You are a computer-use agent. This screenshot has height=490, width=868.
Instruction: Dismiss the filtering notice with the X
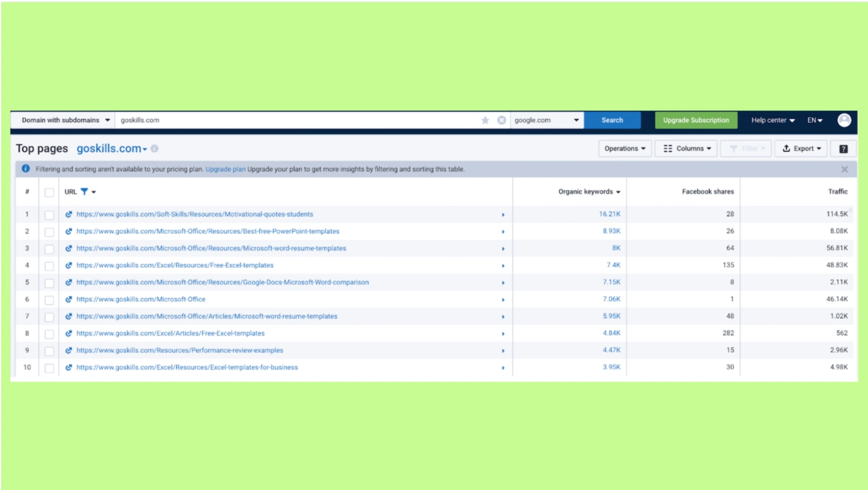pyautogui.click(x=845, y=169)
